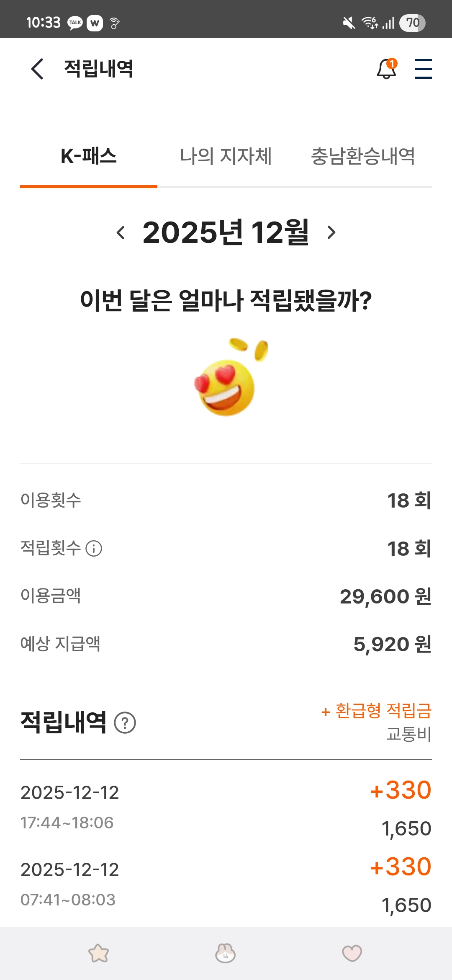
Task: Tap the heart-eyes emoji with coins
Action: click(229, 377)
